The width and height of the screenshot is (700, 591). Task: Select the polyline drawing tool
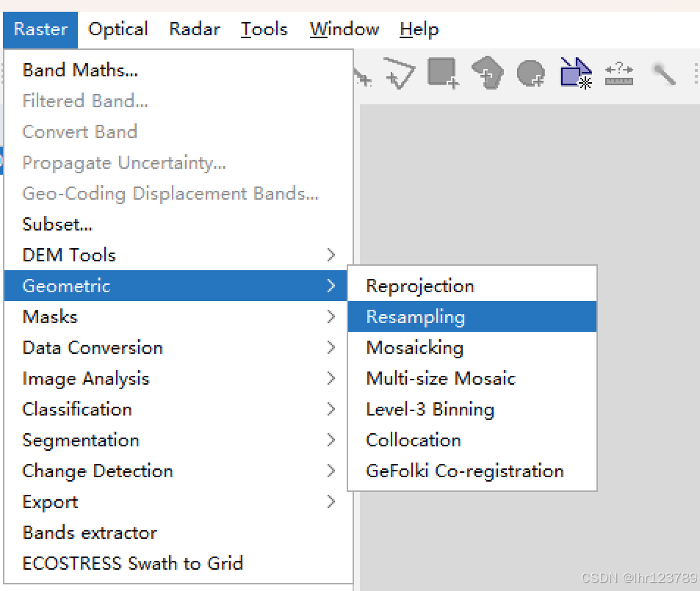(x=400, y=73)
